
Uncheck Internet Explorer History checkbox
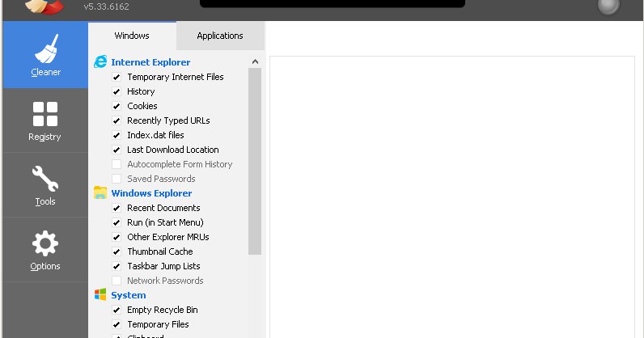pos(117,91)
